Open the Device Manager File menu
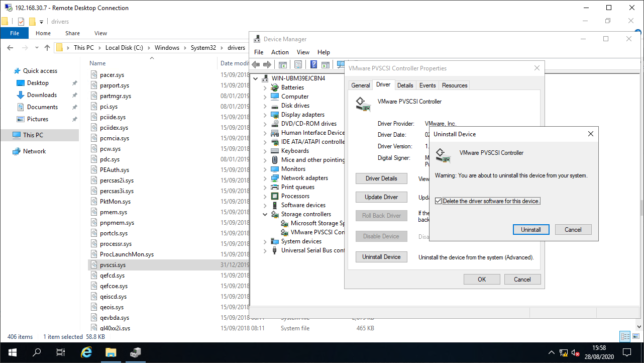This screenshot has width=644, height=363. point(259,52)
